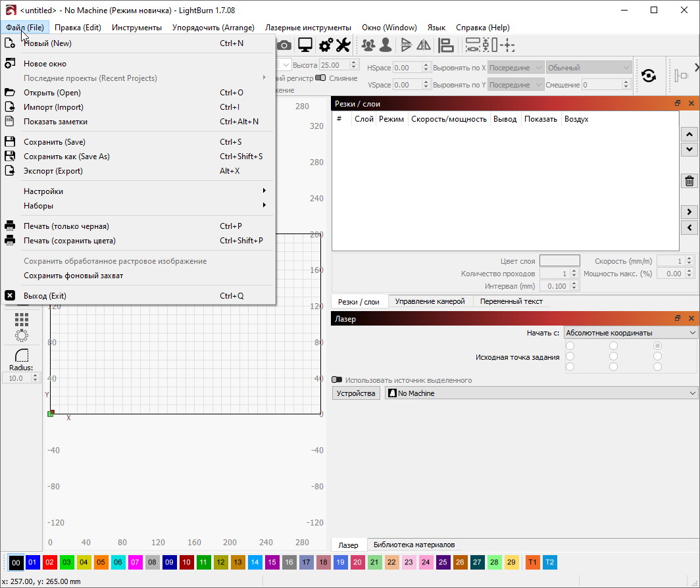Expand the hidden toolbar items chevron at right edge
The image size is (700, 588).
697,68
